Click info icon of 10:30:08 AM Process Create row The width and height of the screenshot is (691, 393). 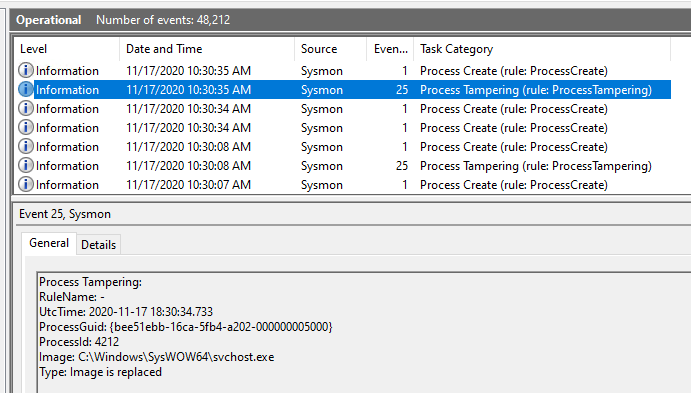tap(26, 146)
